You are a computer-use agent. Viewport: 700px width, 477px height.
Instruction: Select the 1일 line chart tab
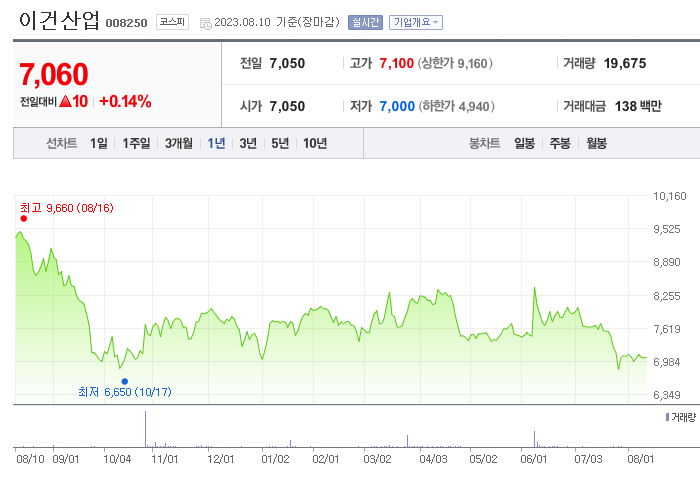point(99,143)
